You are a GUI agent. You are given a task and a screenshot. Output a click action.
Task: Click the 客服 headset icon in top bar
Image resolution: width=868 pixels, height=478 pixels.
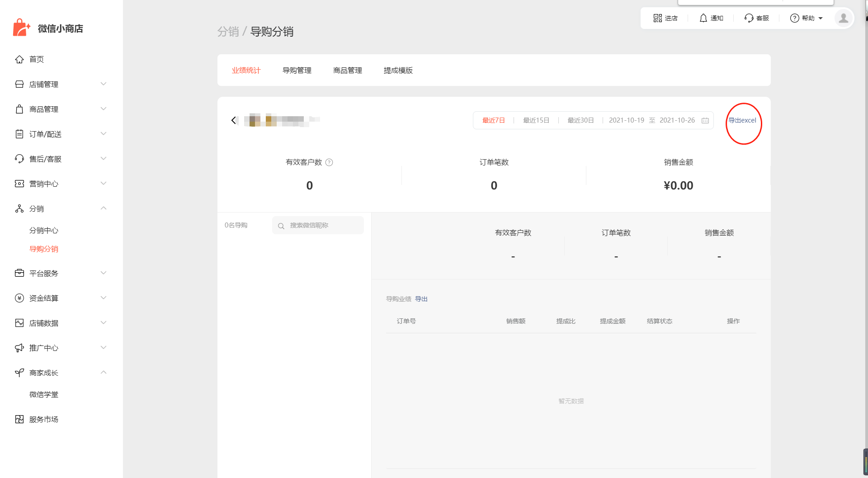749,18
